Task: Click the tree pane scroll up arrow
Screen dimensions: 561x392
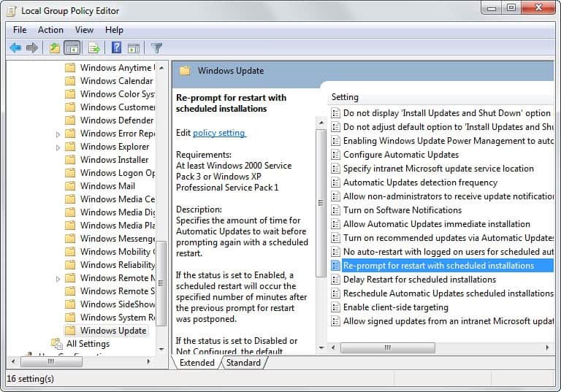Action: (x=161, y=68)
